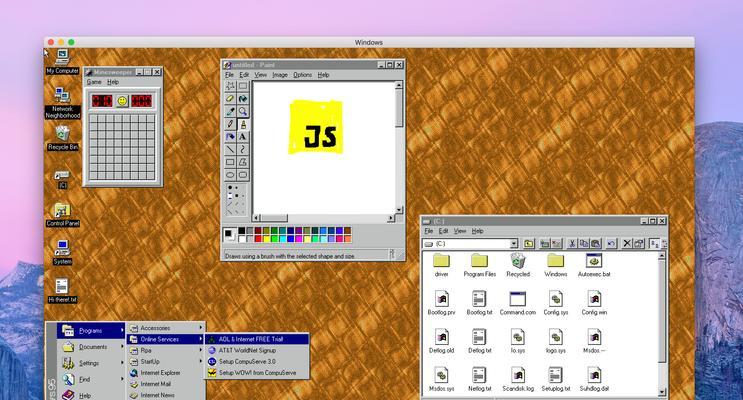
Task: Open the Programs submenu in Start menu
Action: (x=91, y=330)
